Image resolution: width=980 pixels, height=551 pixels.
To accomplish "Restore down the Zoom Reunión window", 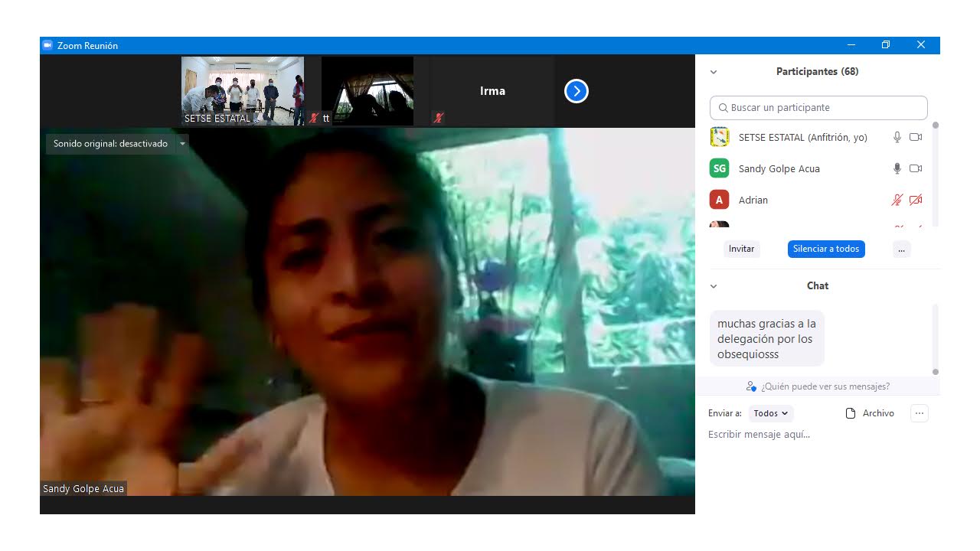I will pyautogui.click(x=886, y=45).
